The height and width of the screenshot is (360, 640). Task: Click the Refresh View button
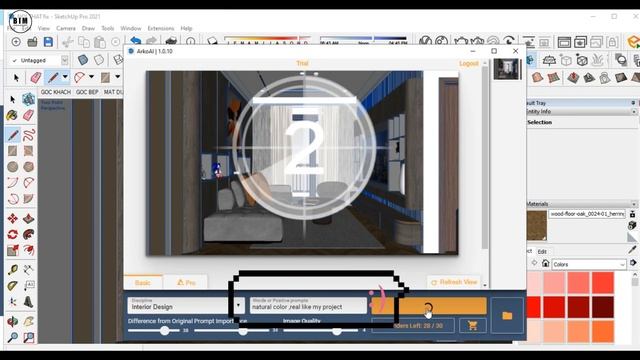(x=454, y=282)
